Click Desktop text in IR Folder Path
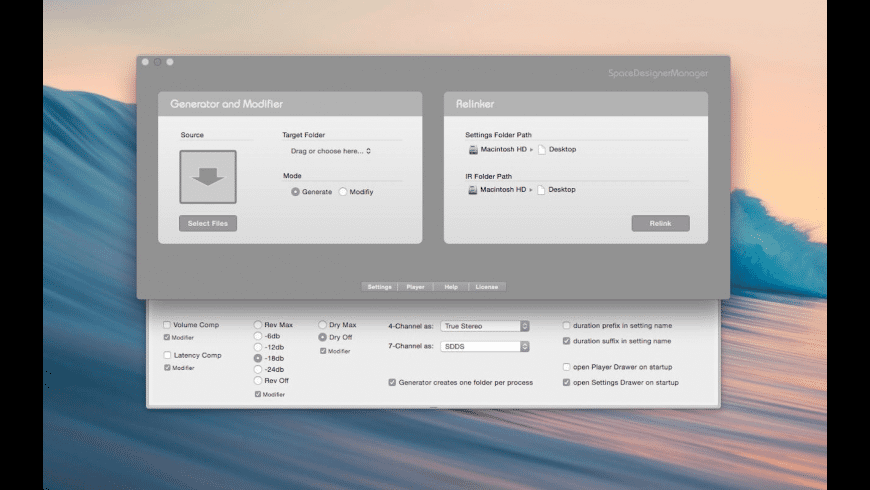 (x=562, y=190)
